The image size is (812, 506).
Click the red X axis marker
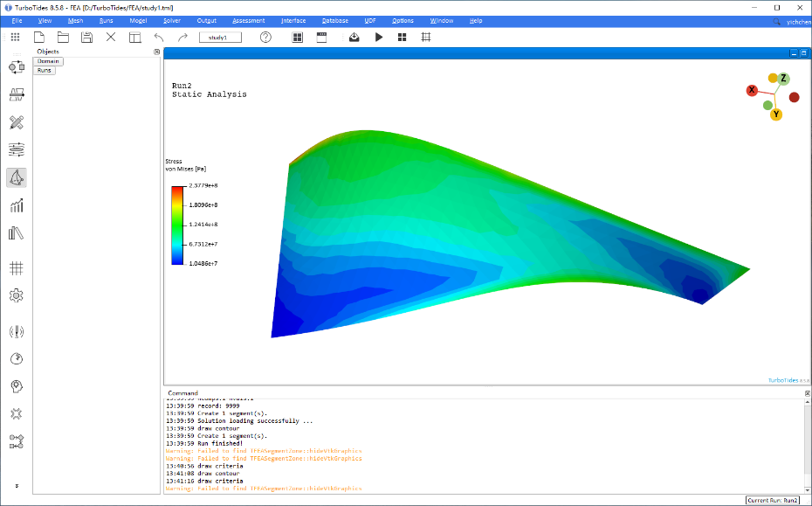point(752,90)
